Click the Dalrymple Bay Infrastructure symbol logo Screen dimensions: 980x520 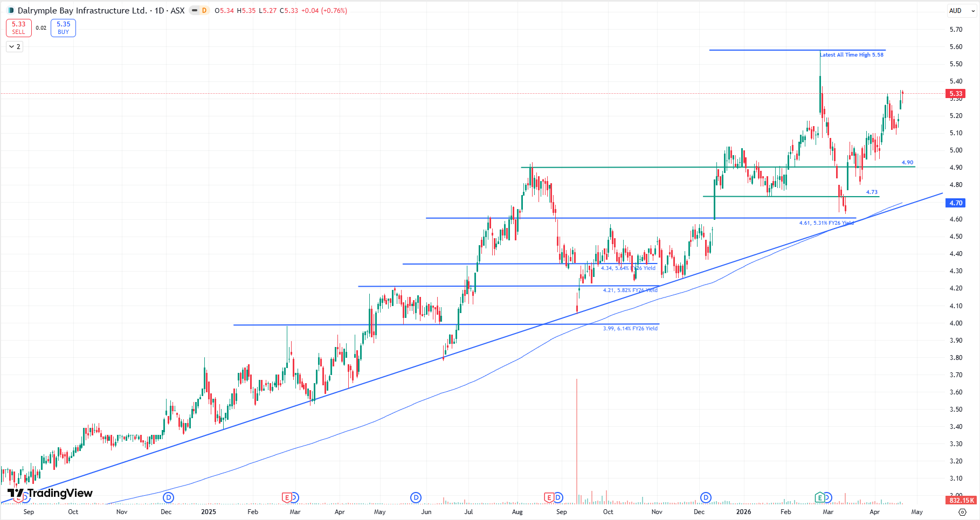point(10,10)
